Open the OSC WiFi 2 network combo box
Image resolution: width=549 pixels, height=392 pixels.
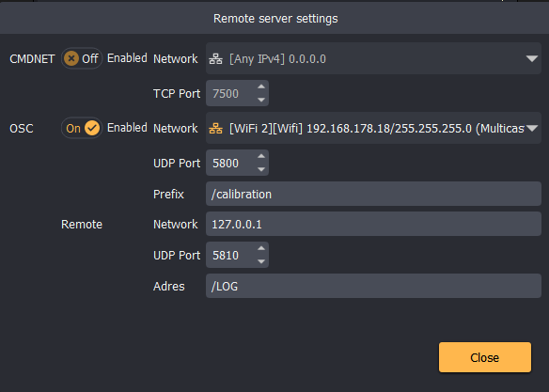(373, 128)
